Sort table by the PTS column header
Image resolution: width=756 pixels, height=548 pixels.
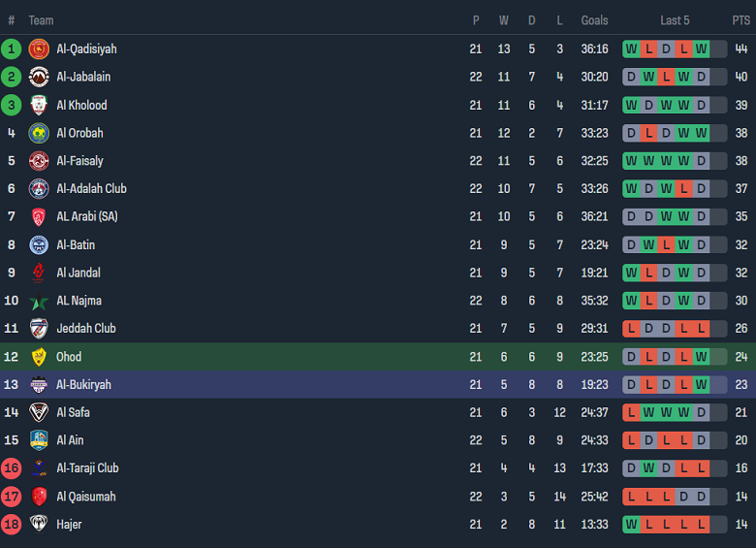(740, 20)
